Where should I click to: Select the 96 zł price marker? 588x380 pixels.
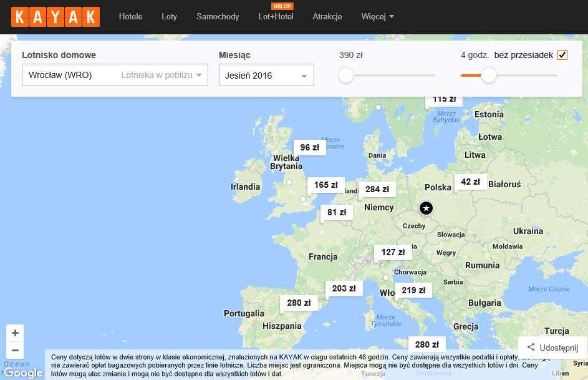[x=309, y=147]
